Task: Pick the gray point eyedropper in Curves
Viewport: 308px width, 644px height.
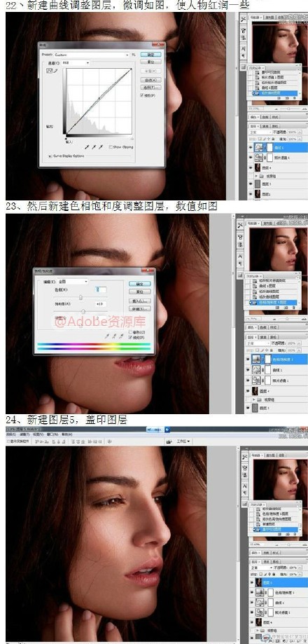Action: [x=94, y=147]
